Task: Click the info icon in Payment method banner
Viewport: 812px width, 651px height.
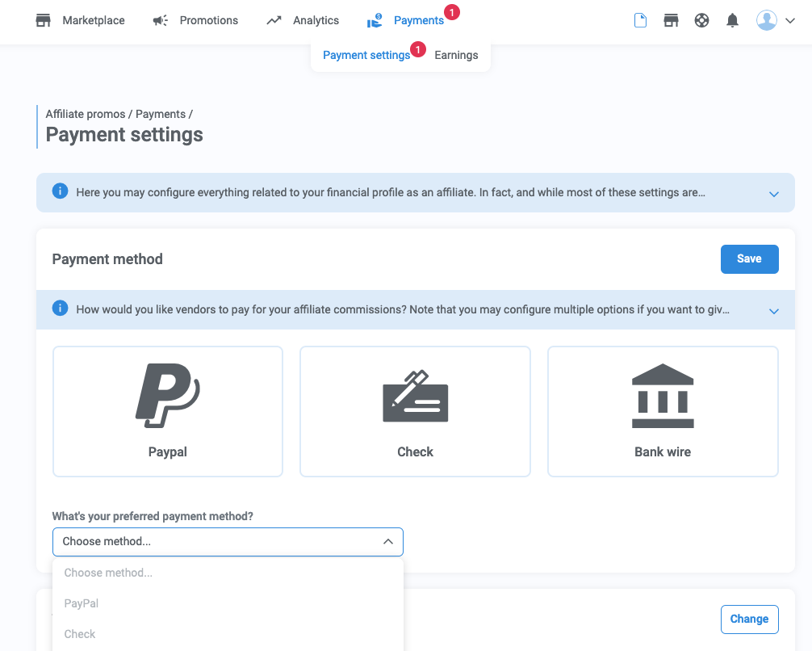Action: tap(60, 309)
